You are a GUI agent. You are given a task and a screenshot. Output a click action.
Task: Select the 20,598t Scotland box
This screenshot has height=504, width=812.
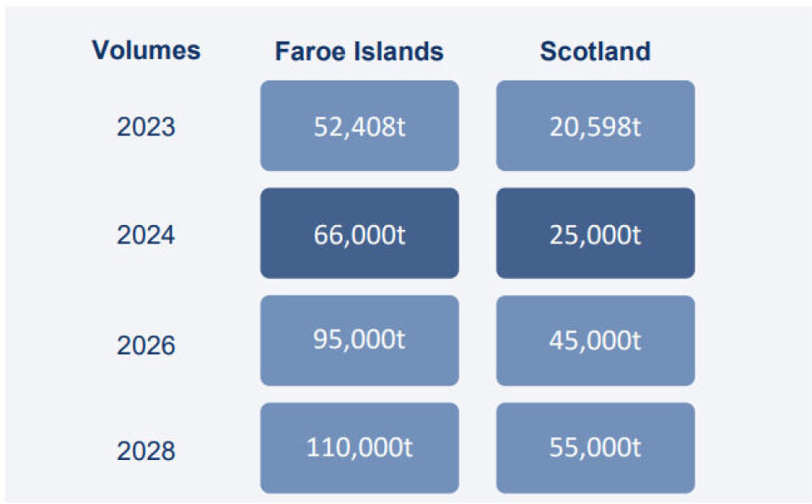tap(595, 126)
